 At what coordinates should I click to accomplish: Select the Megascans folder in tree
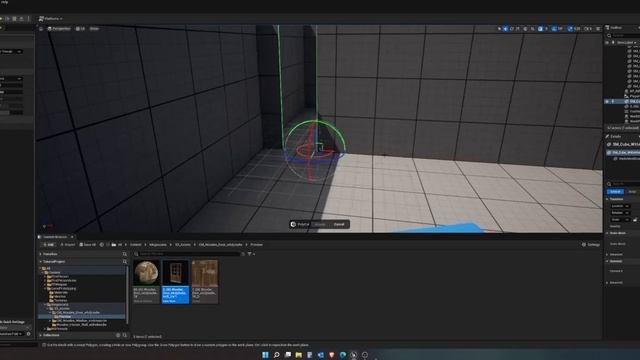point(59,304)
